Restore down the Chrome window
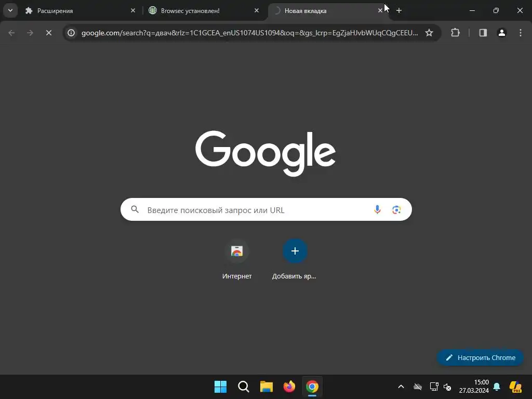This screenshot has height=399, width=532. (x=496, y=10)
